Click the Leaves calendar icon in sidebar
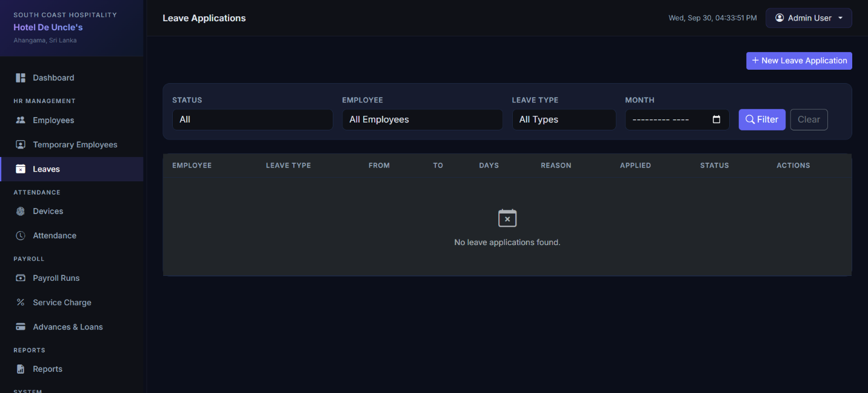 (21, 169)
